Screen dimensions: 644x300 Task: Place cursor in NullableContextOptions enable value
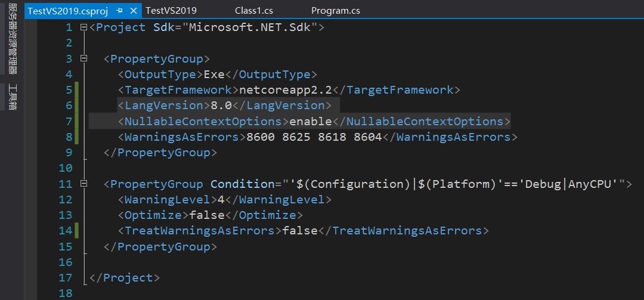(311, 122)
